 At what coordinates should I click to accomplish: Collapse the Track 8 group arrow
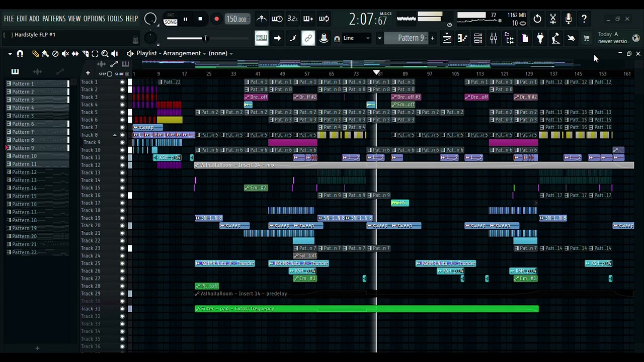click(115, 135)
